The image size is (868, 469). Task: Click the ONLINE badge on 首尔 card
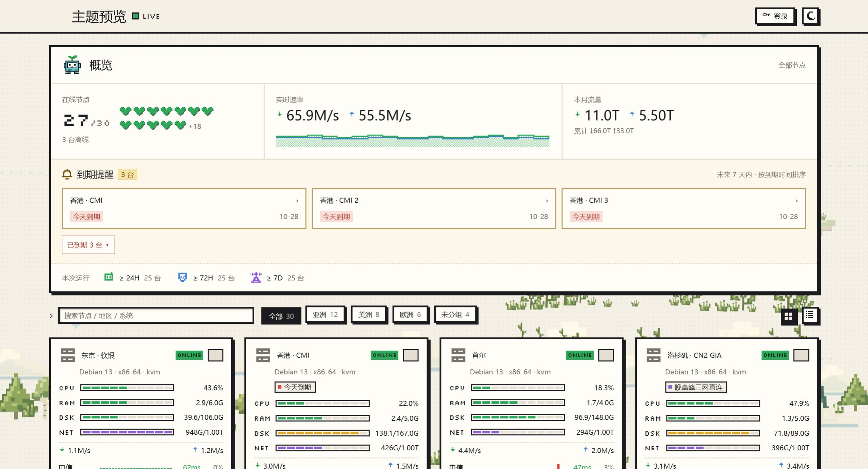pos(580,355)
